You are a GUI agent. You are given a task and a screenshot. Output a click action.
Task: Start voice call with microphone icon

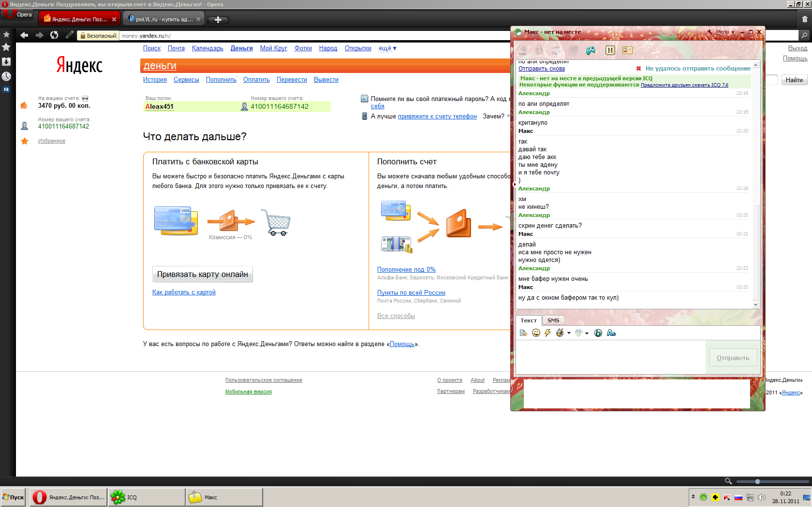(x=539, y=50)
